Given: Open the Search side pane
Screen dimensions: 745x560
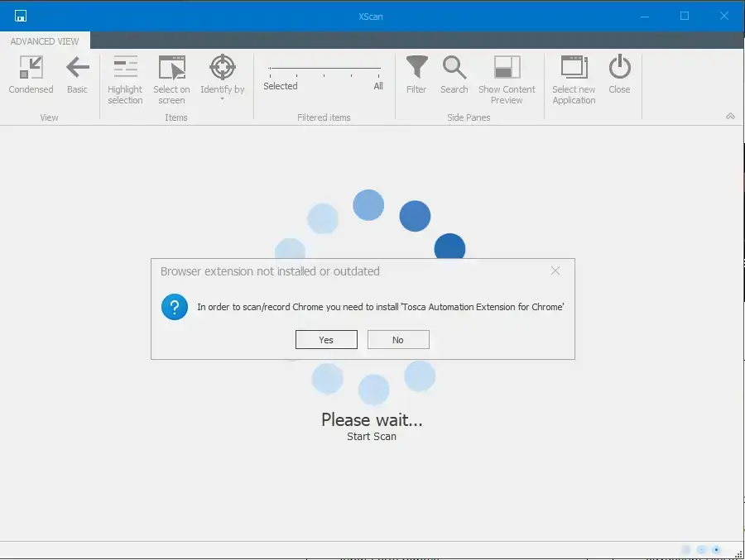Looking at the screenshot, I should click(454, 74).
